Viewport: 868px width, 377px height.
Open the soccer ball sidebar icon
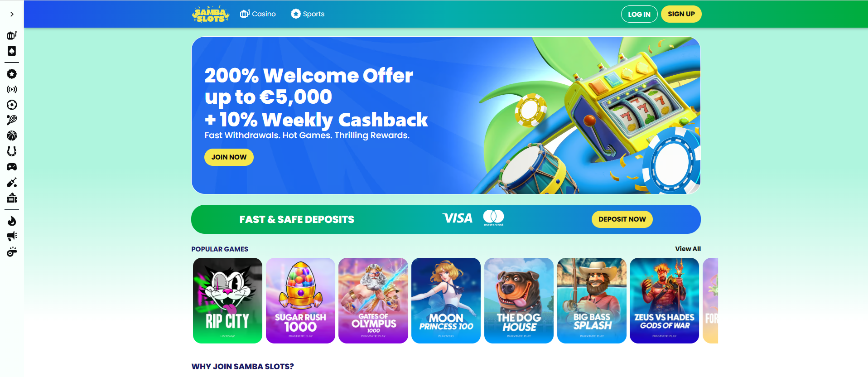(12, 105)
